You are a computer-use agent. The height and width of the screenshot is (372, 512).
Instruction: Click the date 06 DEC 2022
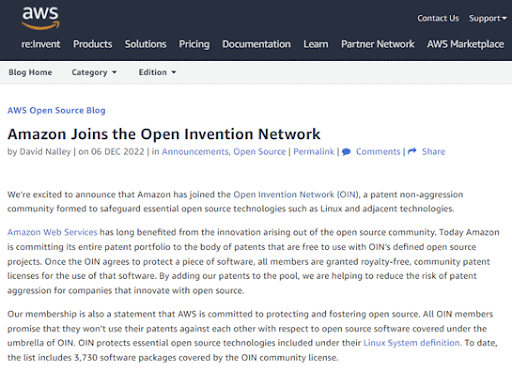tap(118, 152)
